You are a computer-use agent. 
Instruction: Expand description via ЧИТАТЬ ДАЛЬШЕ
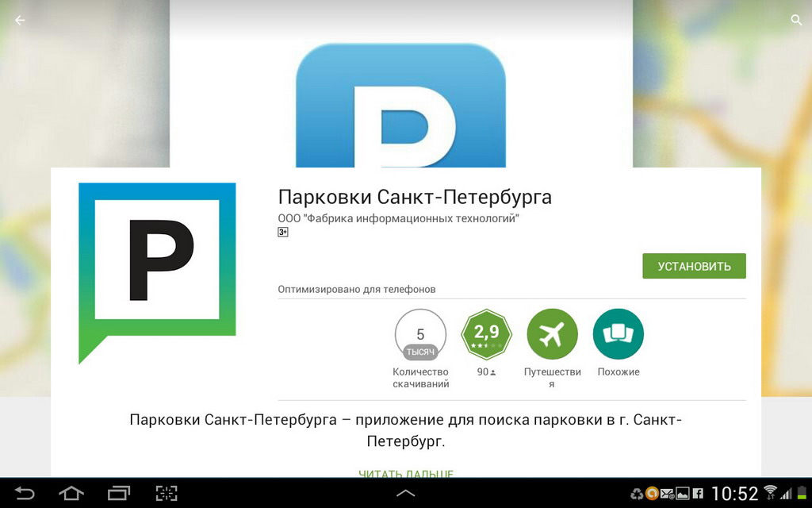(x=405, y=475)
